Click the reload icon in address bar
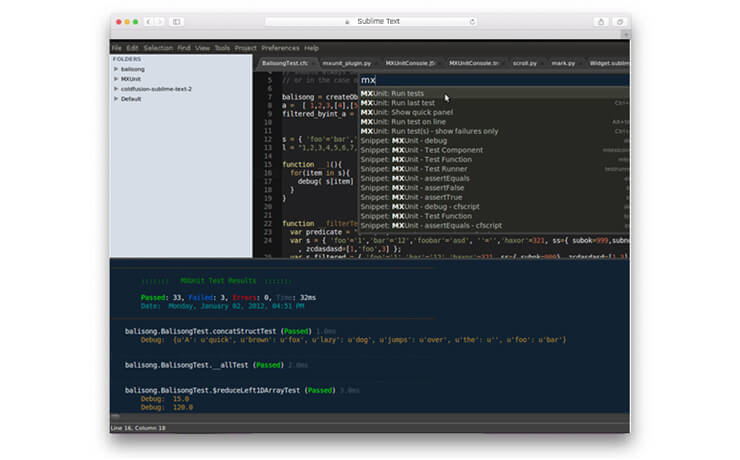 click(472, 22)
